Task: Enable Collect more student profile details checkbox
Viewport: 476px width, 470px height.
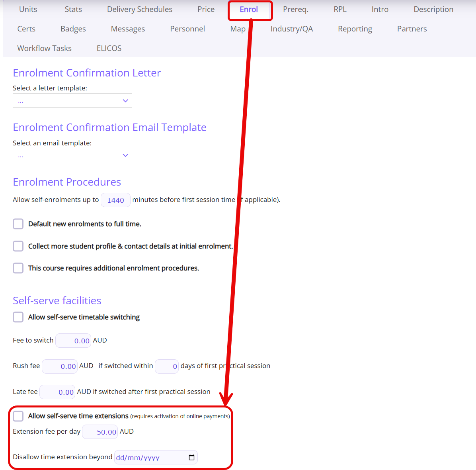Action: (x=18, y=246)
